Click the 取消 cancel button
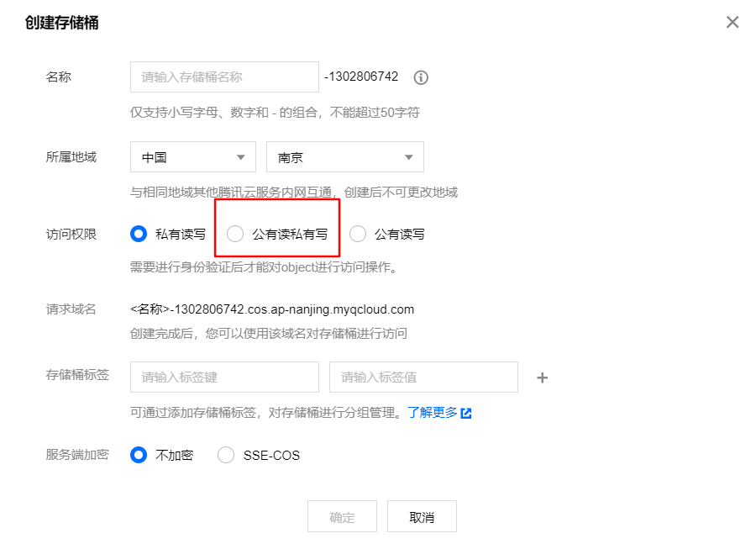 (x=422, y=516)
